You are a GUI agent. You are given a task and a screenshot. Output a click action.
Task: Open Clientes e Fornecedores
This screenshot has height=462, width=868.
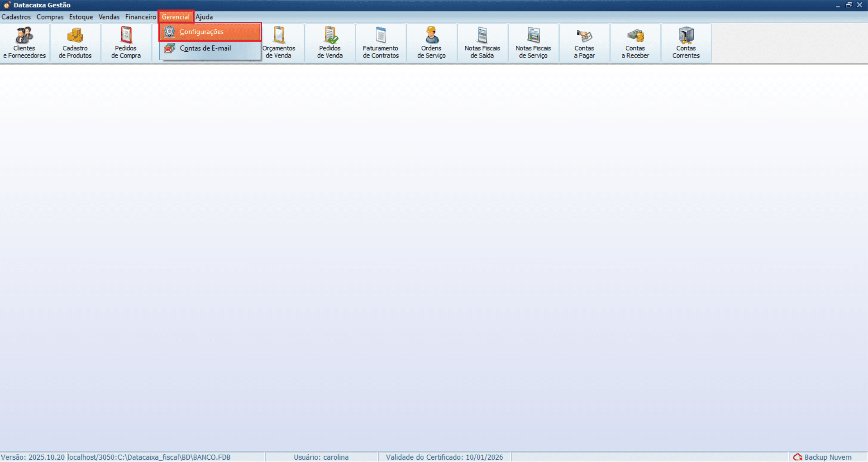(x=24, y=43)
